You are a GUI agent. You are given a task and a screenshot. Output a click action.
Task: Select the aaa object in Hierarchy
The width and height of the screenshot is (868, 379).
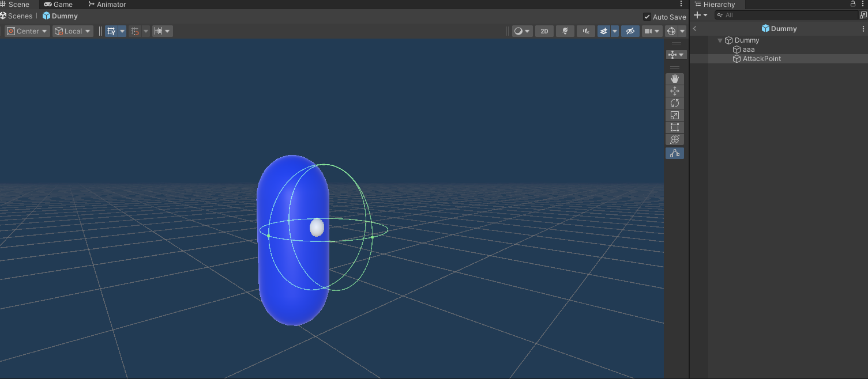[x=749, y=50]
